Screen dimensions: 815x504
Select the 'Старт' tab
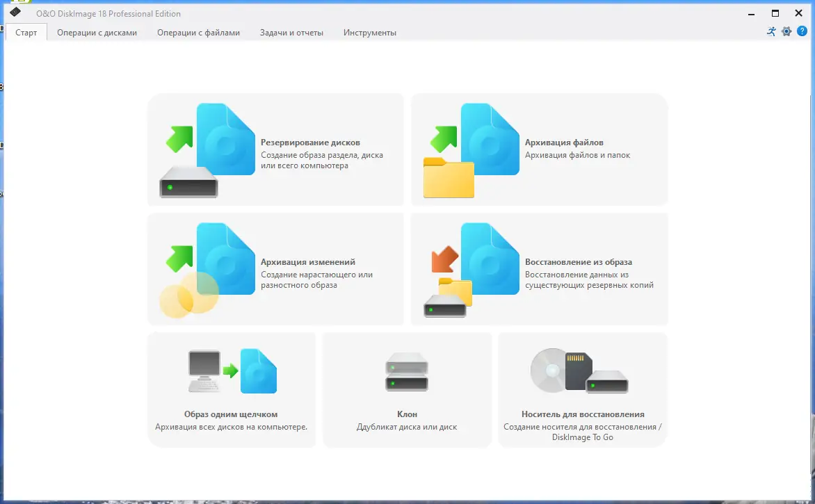(x=26, y=32)
